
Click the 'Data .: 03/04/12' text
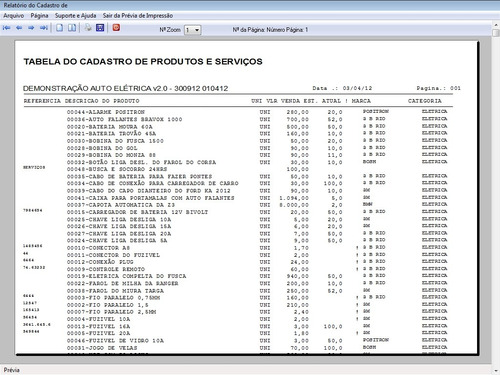point(342,88)
